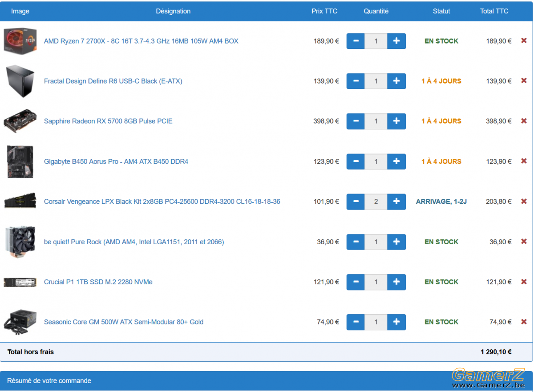Add one more be quiet! Pure Rock
Viewport: 534px width, 392px height.
point(396,242)
